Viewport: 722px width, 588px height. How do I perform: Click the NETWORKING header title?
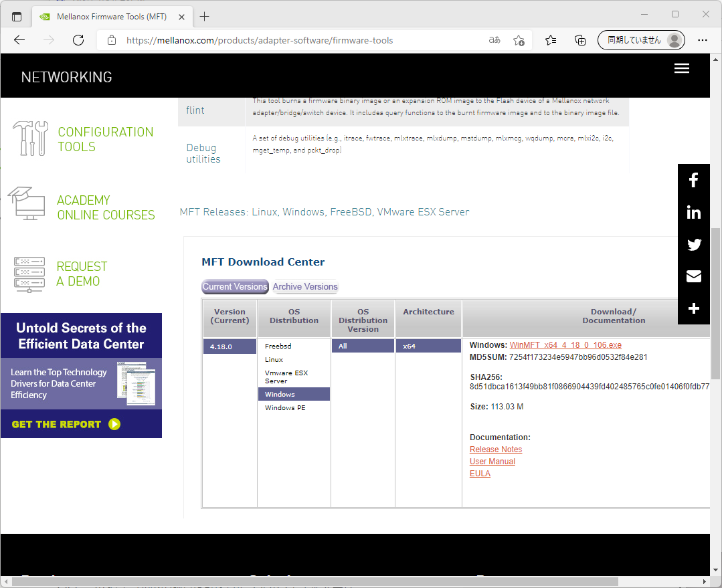point(66,77)
